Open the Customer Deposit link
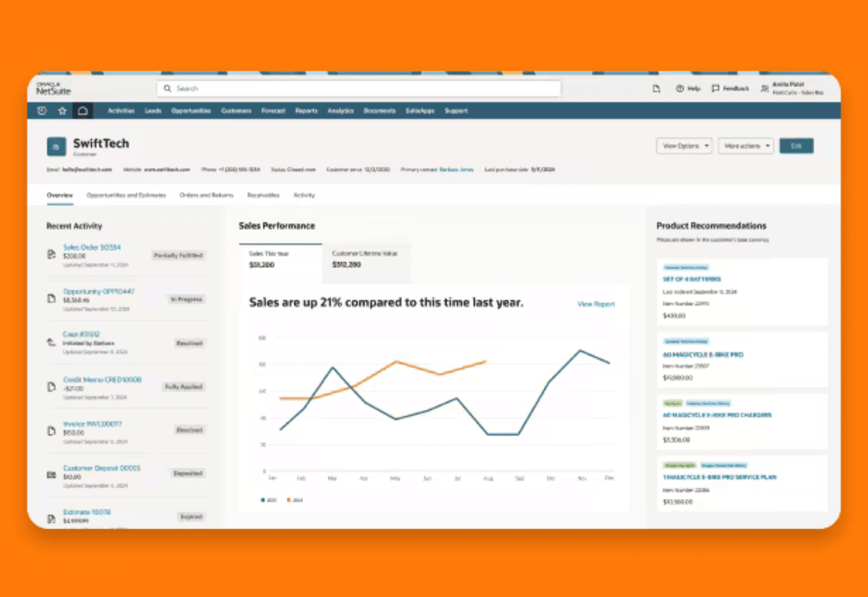This screenshot has width=868, height=597. coord(101,468)
